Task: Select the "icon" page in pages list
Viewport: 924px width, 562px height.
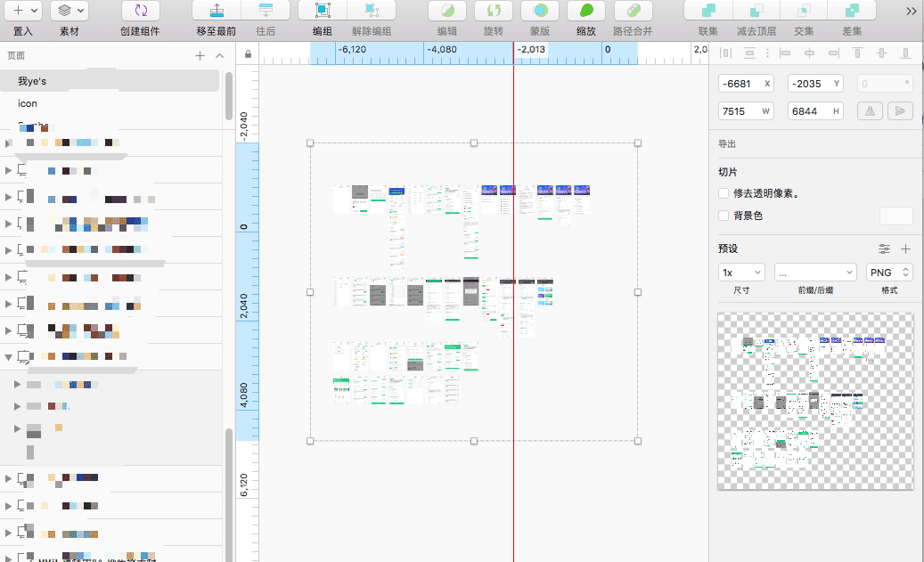Action: point(28,103)
